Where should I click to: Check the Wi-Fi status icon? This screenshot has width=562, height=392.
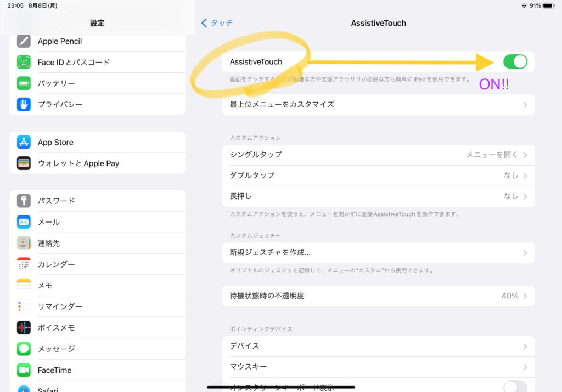[524, 5]
